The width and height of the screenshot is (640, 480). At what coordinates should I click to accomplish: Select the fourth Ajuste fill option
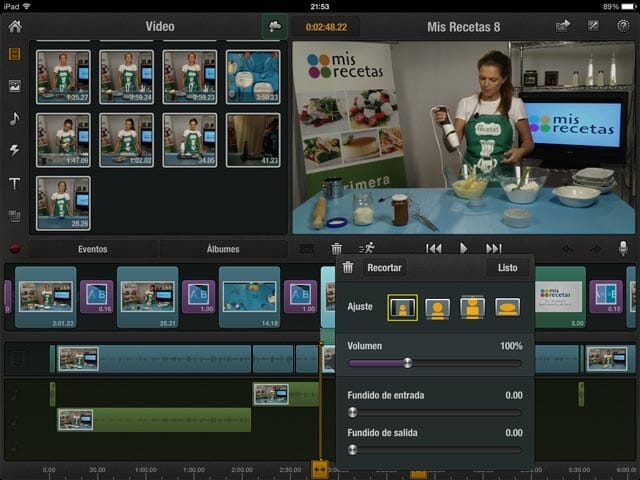click(507, 308)
